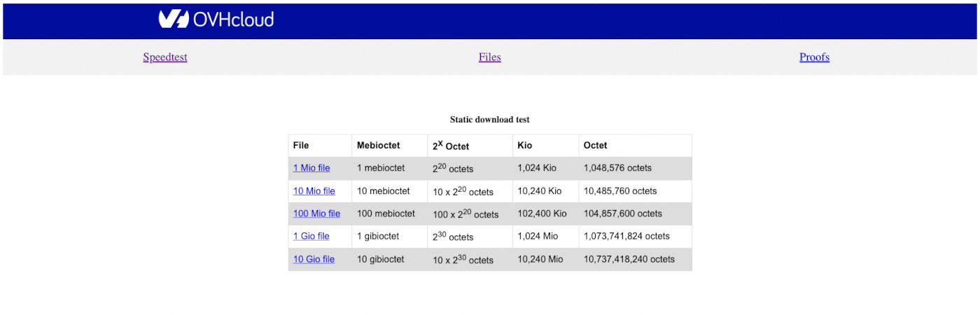980x315 pixels.
Task: Click the 10,240 Mio cell
Action: tap(540, 259)
